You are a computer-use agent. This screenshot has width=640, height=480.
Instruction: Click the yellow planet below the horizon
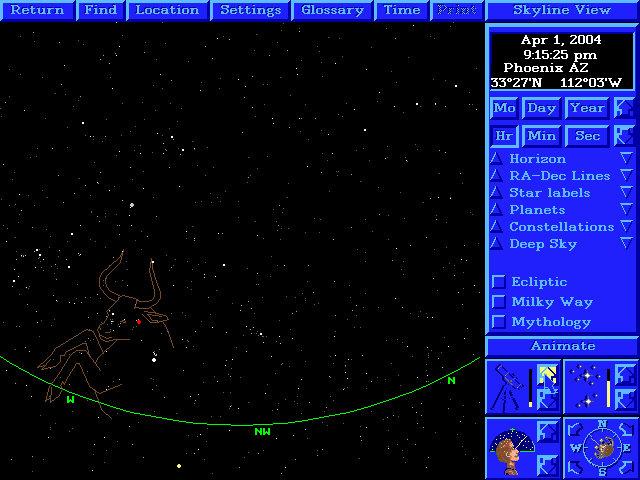pyautogui.click(x=179, y=466)
